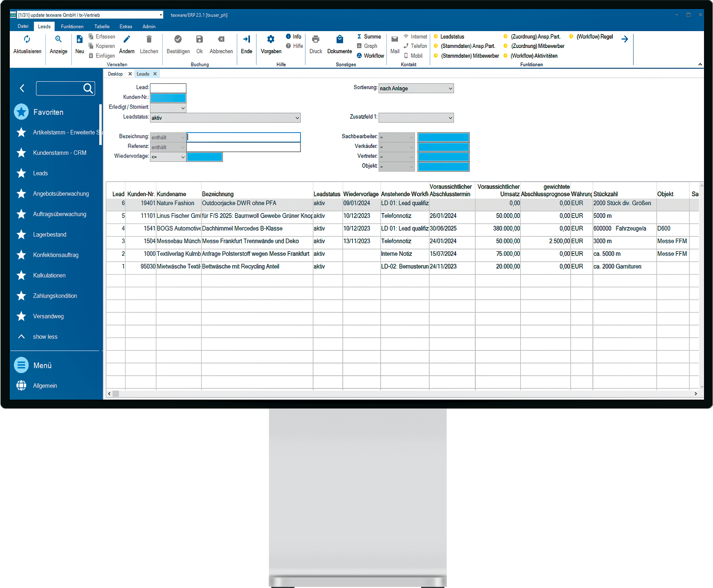Open Kundenstamm - CRM favorite

point(60,153)
